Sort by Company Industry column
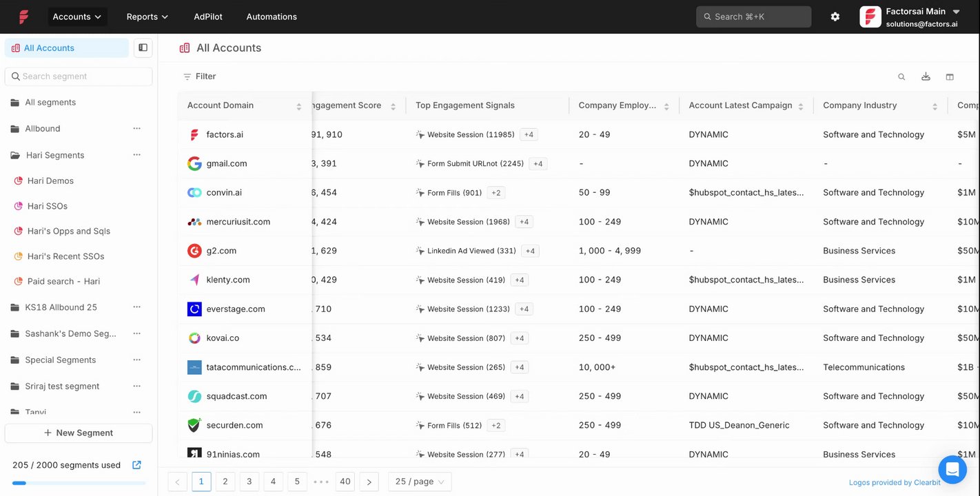 935,106
